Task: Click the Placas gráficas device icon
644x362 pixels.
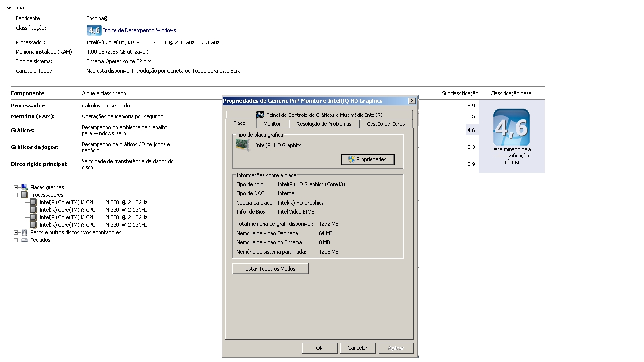Action: pos(25,187)
